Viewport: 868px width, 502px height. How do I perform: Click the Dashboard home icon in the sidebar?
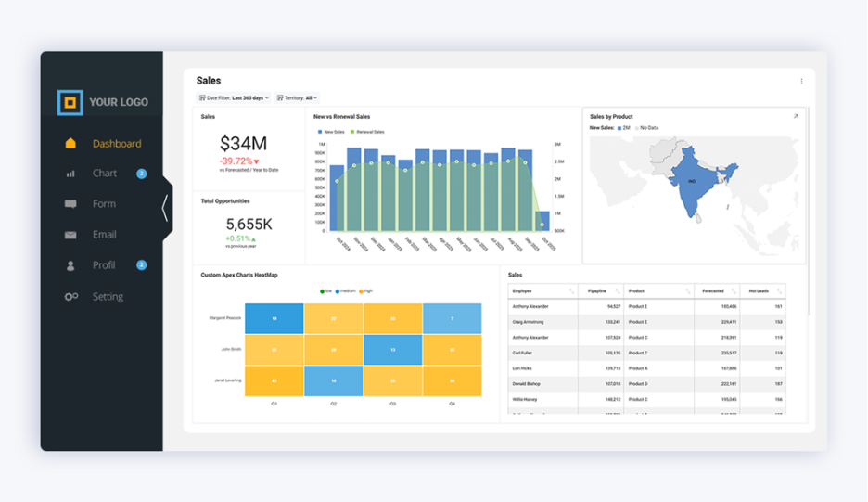70,144
